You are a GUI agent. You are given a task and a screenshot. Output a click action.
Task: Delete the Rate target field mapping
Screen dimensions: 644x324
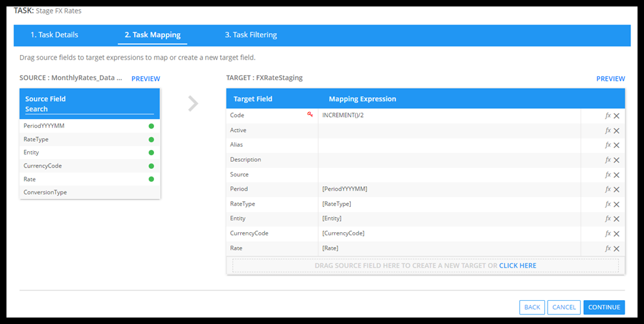point(616,249)
